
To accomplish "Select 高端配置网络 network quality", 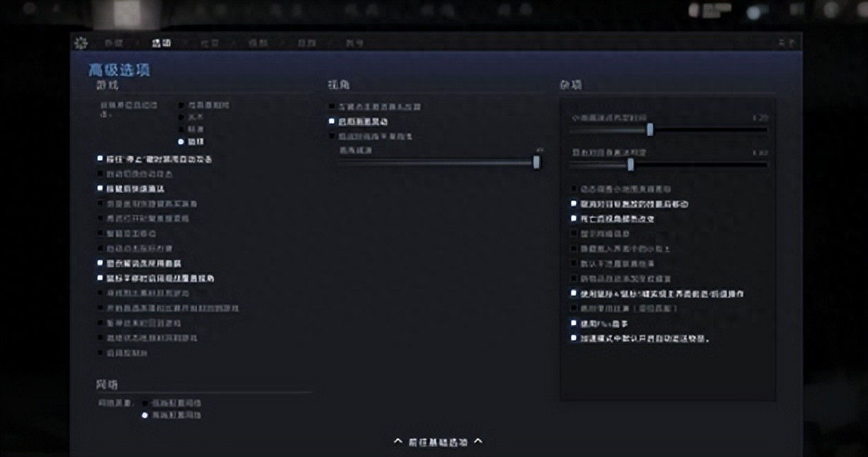I will tap(145, 415).
